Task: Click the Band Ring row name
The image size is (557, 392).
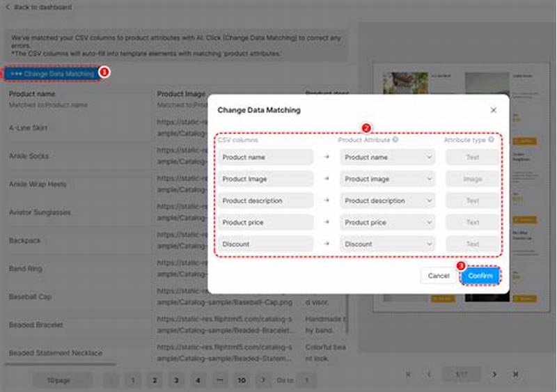Action: pyautogui.click(x=26, y=268)
